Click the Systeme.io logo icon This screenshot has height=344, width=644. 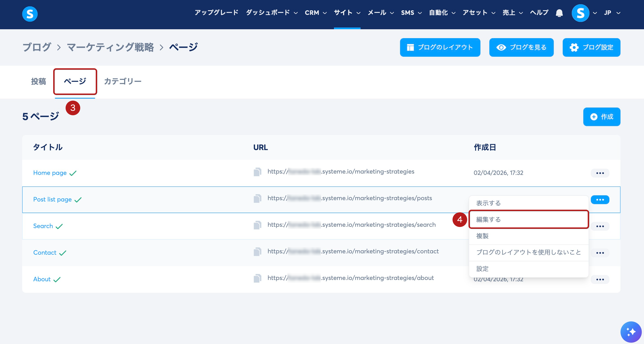point(30,14)
